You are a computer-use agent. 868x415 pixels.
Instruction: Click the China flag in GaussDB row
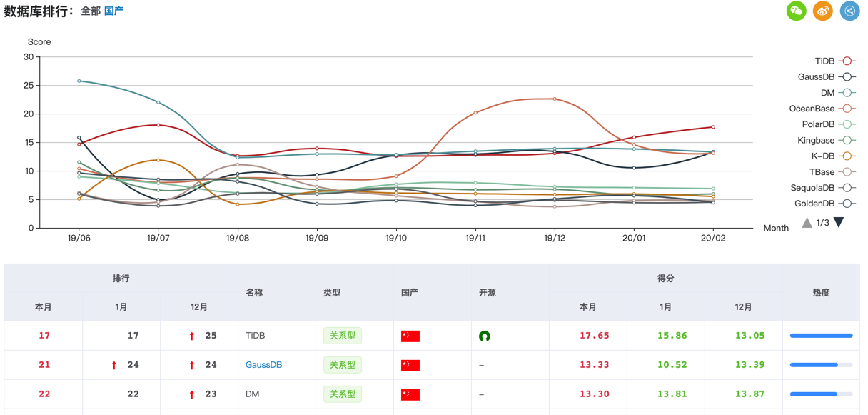click(410, 365)
